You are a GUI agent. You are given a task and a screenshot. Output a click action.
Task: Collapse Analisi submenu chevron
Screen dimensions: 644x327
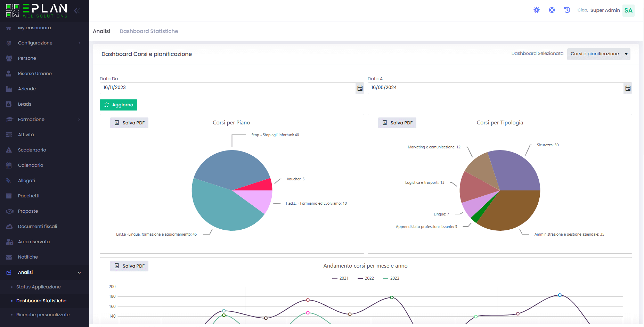click(79, 272)
